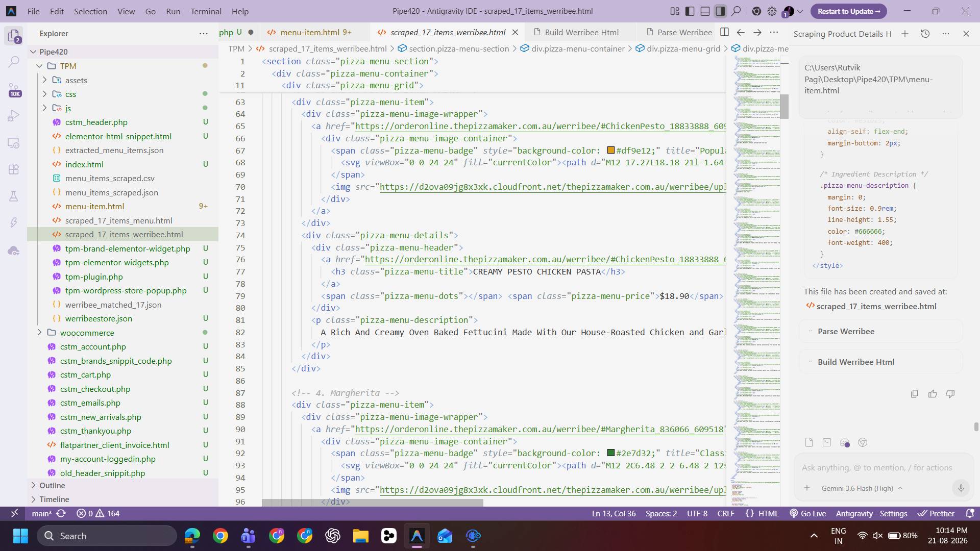Click the microphone voice input icon
Viewport: 980px width, 551px height.
[961, 488]
